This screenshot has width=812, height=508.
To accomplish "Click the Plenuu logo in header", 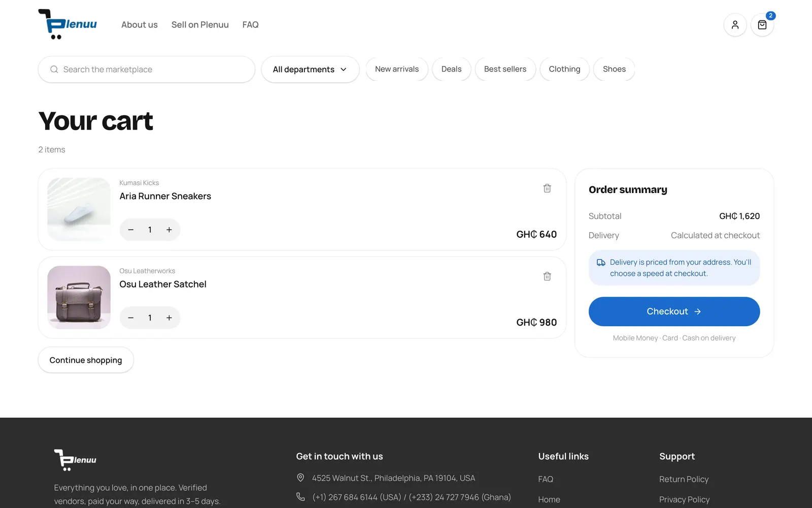I will [67, 24].
